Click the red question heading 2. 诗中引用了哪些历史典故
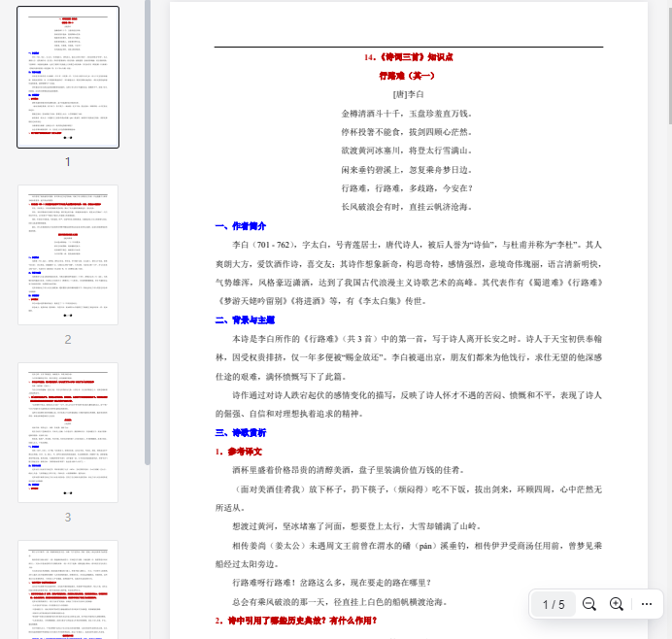Viewport: 672px width, 639px height. pos(295,622)
